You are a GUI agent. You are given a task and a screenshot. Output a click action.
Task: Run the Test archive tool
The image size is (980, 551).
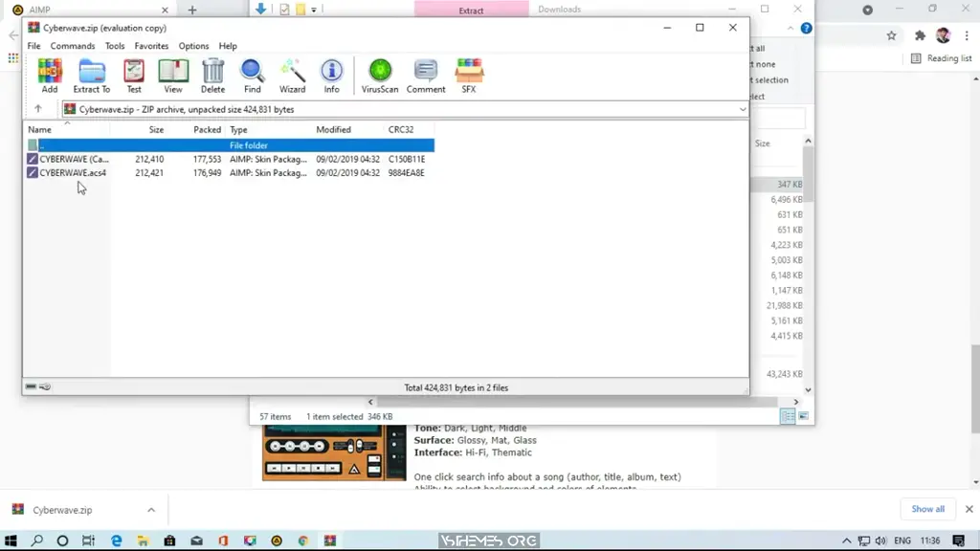[134, 76]
